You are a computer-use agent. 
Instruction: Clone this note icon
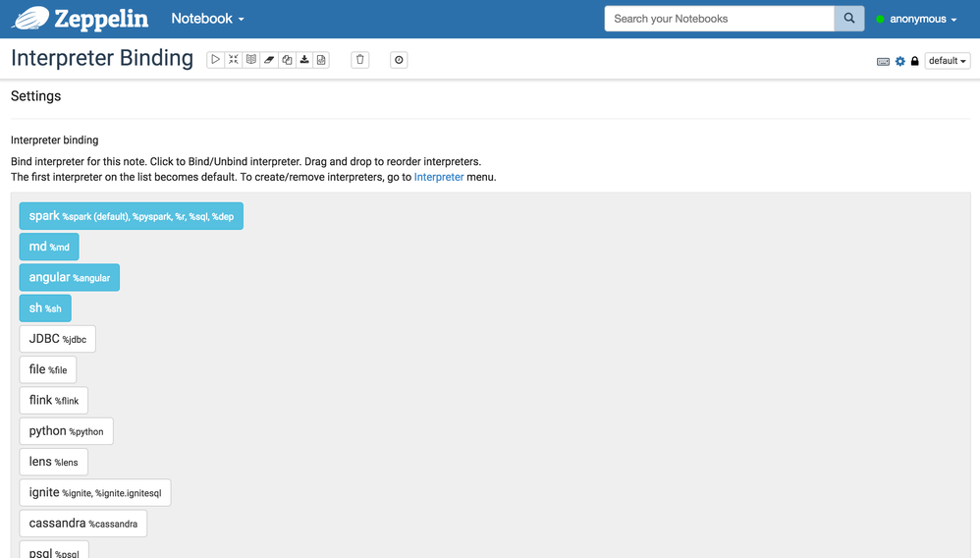click(x=287, y=60)
